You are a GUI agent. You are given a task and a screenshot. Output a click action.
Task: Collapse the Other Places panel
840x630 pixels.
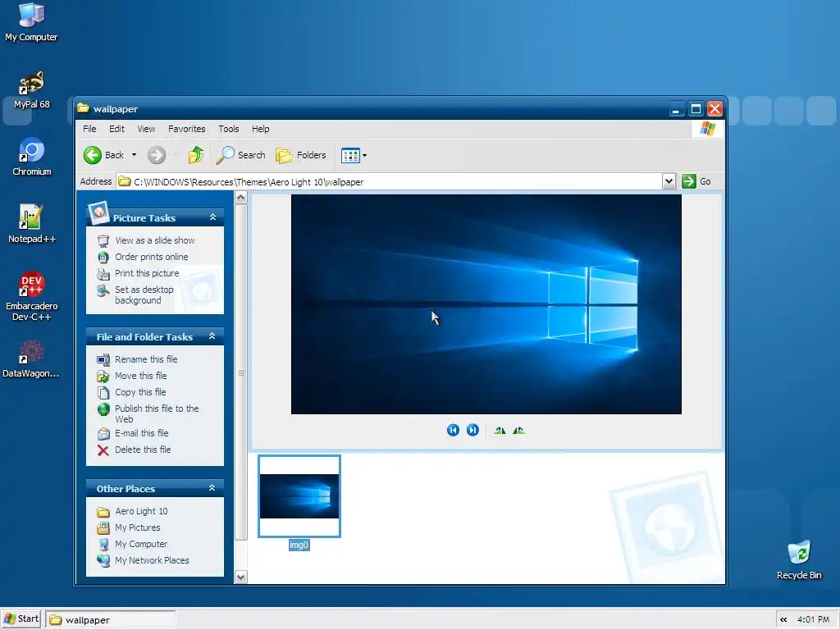pyautogui.click(x=212, y=488)
